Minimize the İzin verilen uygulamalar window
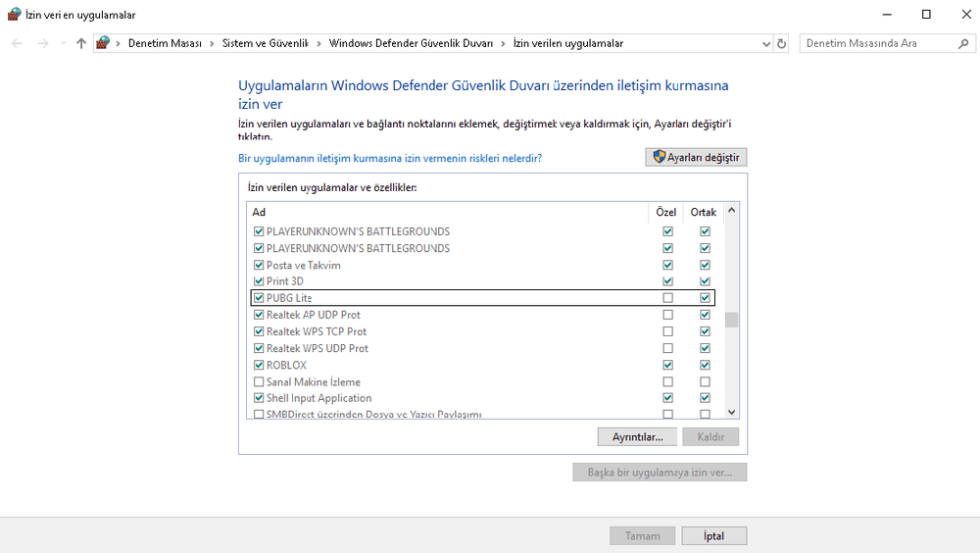This screenshot has height=553, width=980. coord(887,15)
